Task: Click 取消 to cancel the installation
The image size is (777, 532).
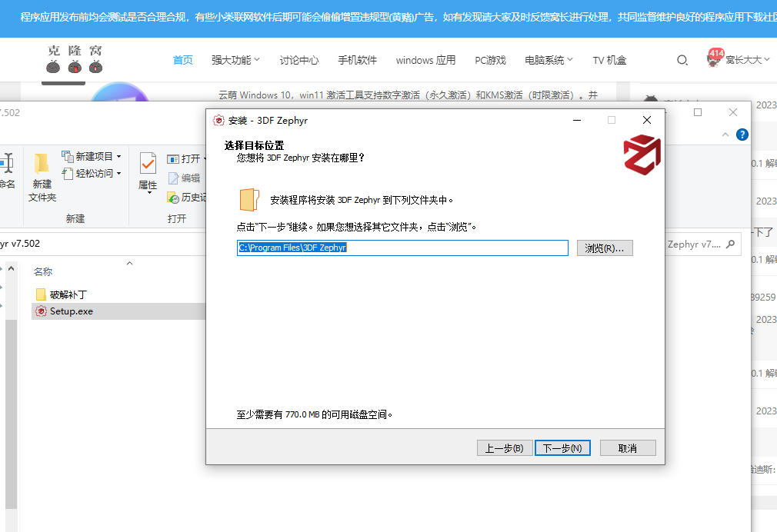Action: [628, 448]
